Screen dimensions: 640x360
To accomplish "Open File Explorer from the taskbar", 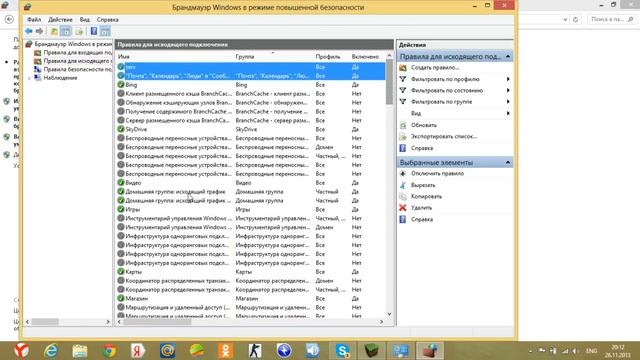I will coord(80,351).
